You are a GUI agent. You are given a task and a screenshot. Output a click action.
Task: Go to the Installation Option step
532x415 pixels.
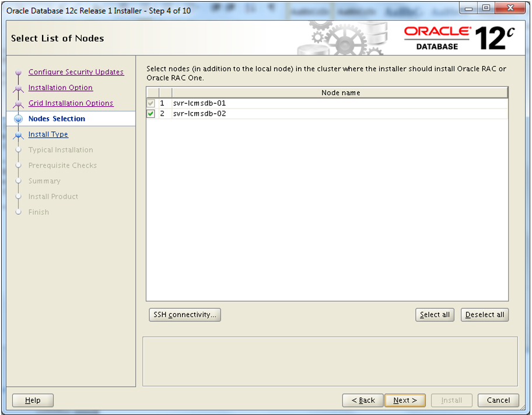(61, 88)
